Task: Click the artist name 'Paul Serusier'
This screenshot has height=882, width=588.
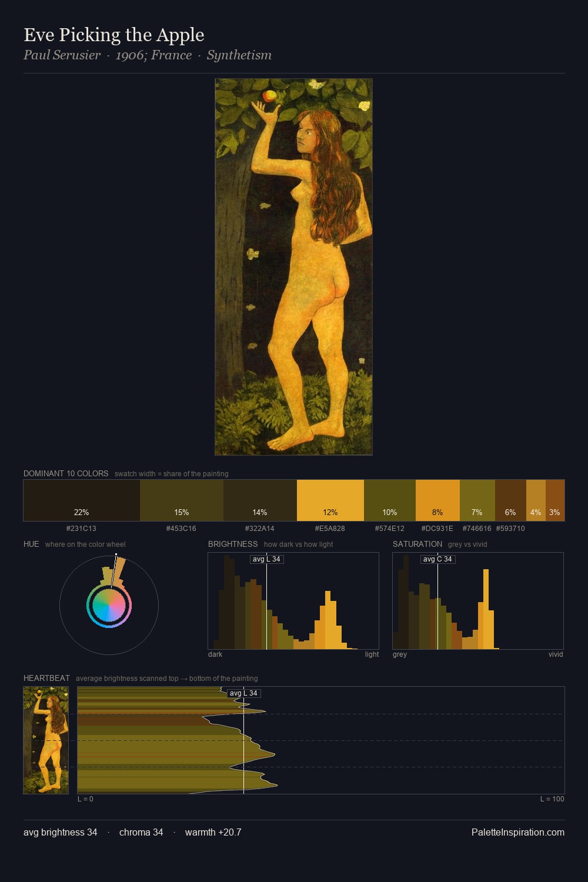Action: (62, 55)
